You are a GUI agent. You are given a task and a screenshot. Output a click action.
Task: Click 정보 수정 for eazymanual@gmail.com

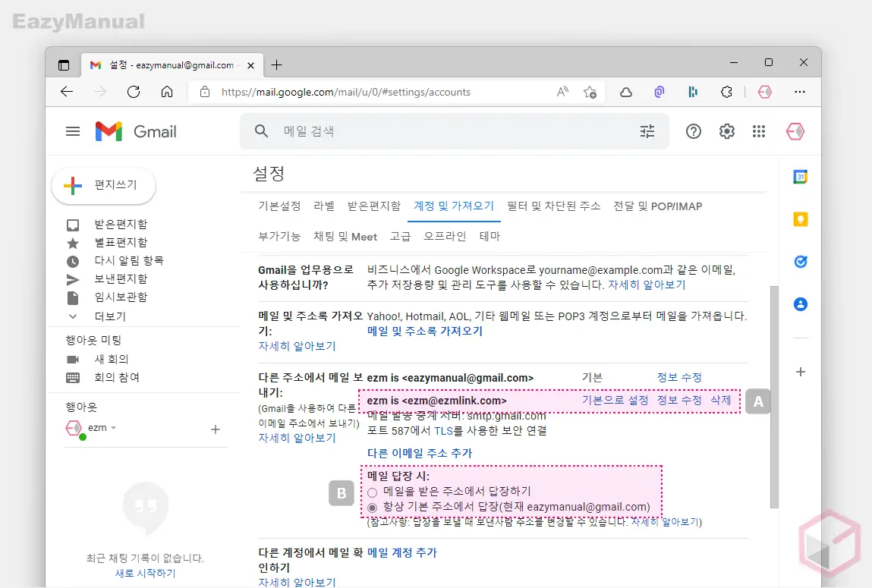click(x=679, y=377)
